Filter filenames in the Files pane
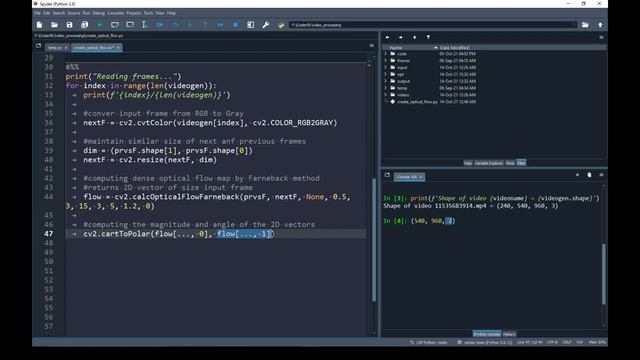Image resolution: width=640 pixels, height=360 pixels. pos(428,37)
